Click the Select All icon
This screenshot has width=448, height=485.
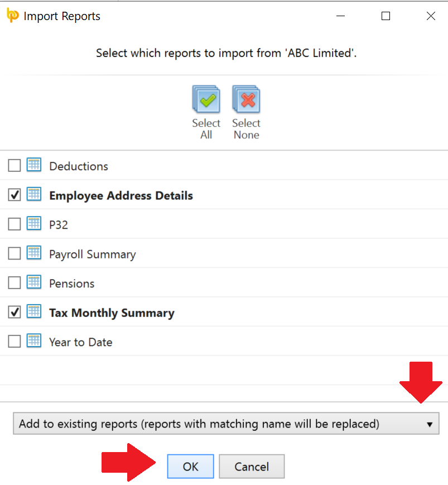coord(206,99)
